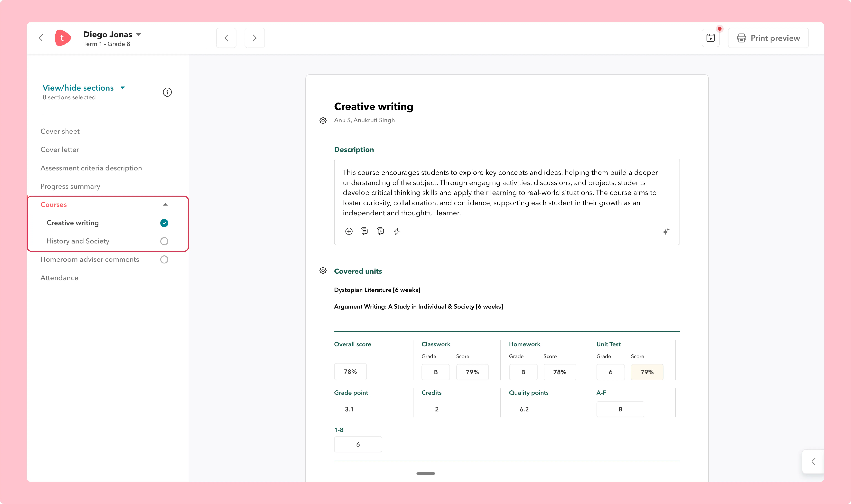Open the video tutorial icon with red dot
This screenshot has width=851, height=504.
point(711,38)
